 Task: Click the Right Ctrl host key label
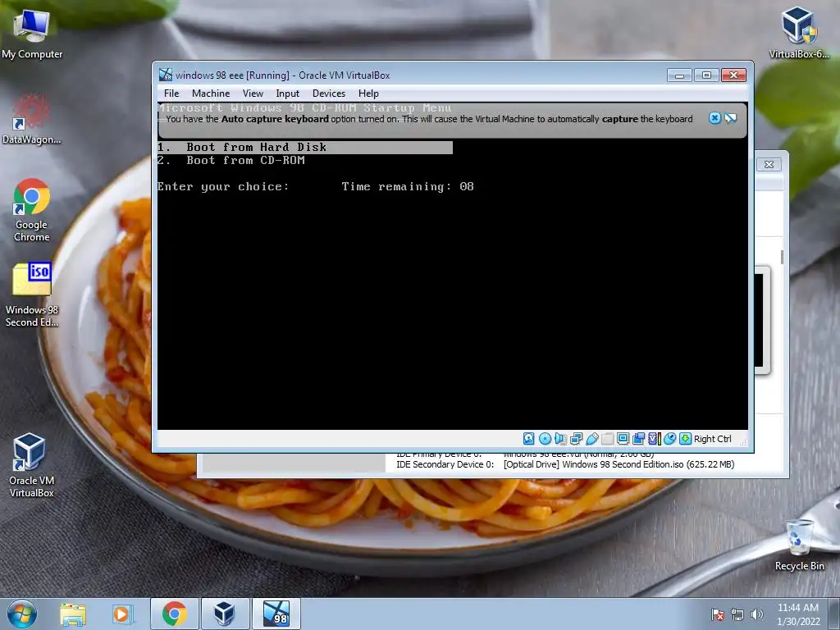713,439
